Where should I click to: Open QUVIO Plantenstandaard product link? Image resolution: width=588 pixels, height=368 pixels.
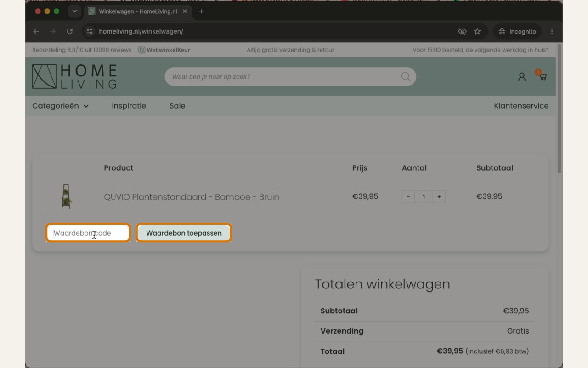192,197
